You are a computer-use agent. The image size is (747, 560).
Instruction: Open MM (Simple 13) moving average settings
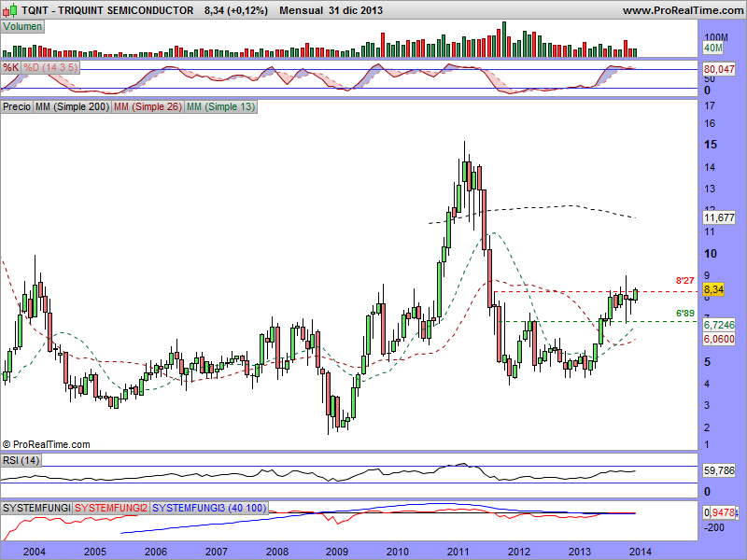point(220,106)
